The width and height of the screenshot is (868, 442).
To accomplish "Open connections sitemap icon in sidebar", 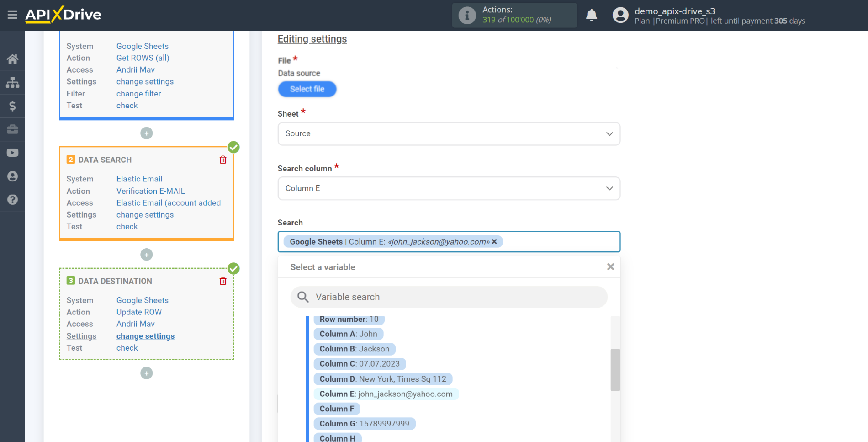I will 12,82.
